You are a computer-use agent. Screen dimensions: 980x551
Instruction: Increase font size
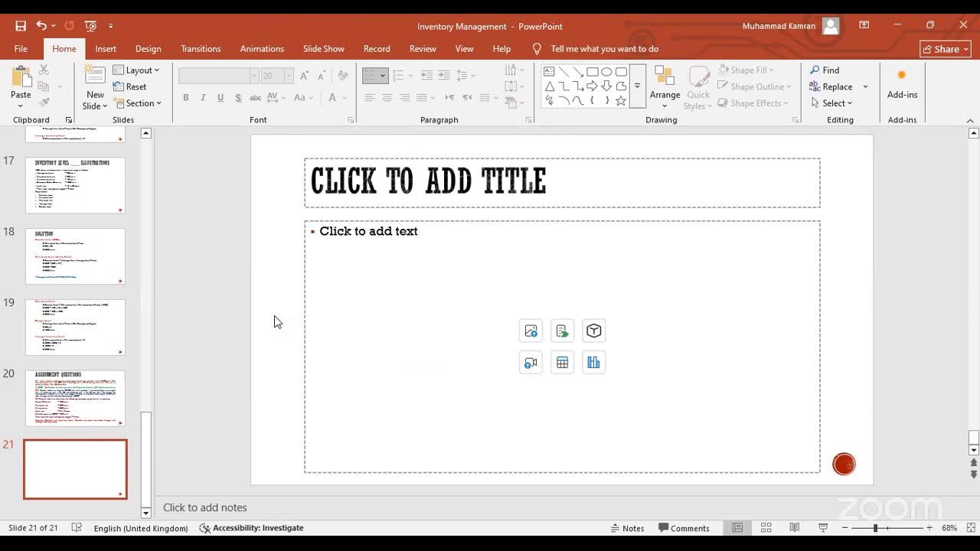(305, 76)
